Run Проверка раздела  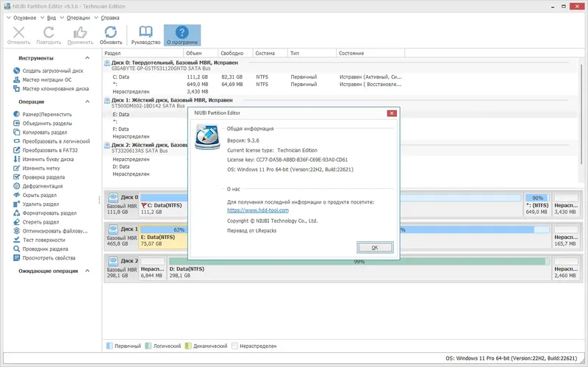(x=43, y=177)
